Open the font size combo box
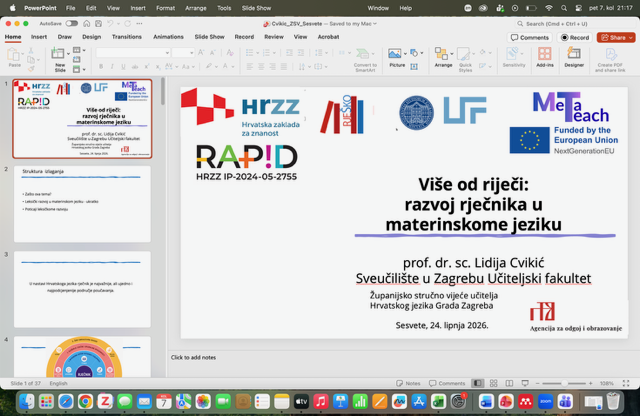 (x=183, y=53)
